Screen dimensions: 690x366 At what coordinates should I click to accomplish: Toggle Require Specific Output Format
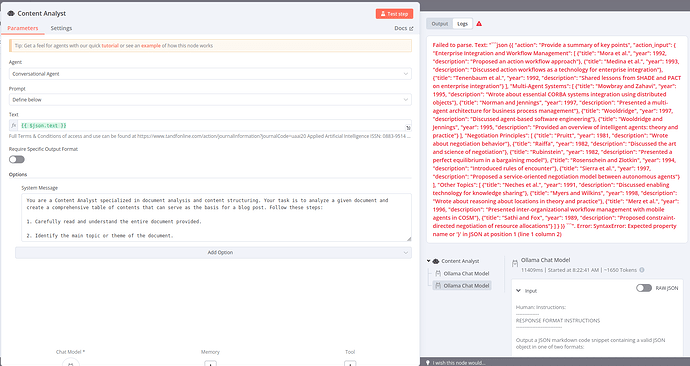[17, 159]
